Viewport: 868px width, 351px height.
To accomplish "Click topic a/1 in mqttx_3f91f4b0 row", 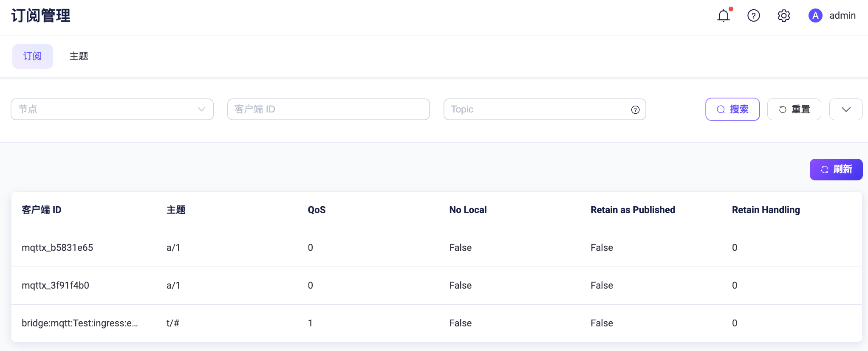I will click(x=173, y=286).
